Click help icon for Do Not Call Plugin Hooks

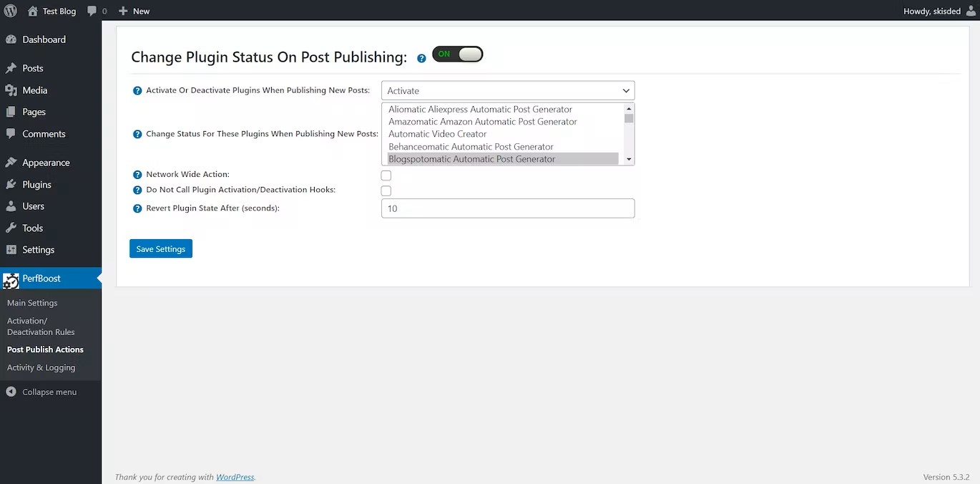[137, 190]
